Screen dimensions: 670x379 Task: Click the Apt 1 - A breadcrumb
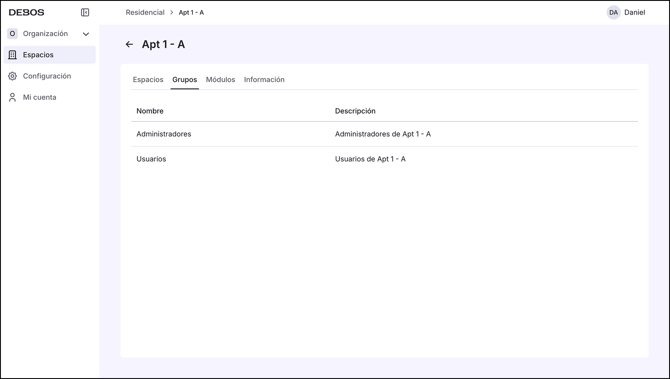(x=191, y=12)
